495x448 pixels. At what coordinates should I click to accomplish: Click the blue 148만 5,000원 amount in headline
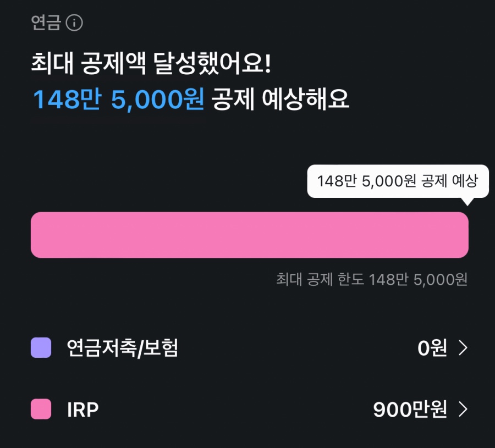tap(119, 100)
